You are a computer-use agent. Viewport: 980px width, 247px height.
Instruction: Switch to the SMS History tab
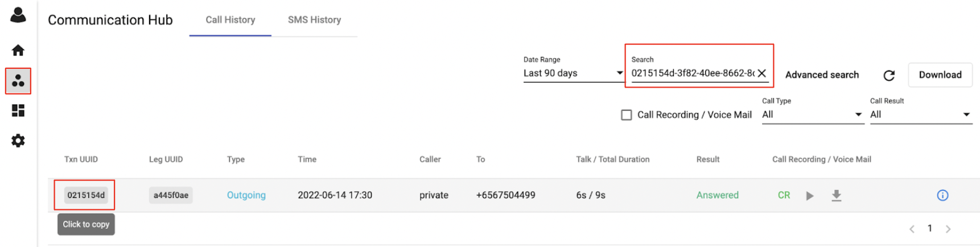click(314, 20)
